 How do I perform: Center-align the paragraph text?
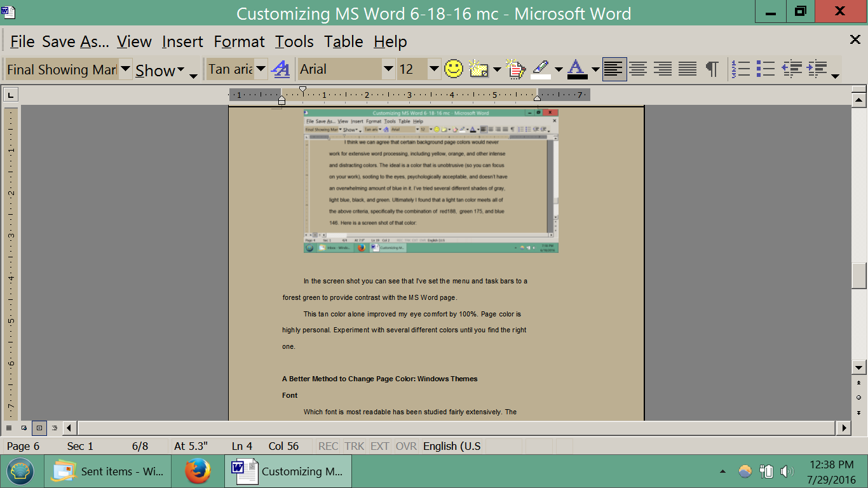tap(638, 69)
